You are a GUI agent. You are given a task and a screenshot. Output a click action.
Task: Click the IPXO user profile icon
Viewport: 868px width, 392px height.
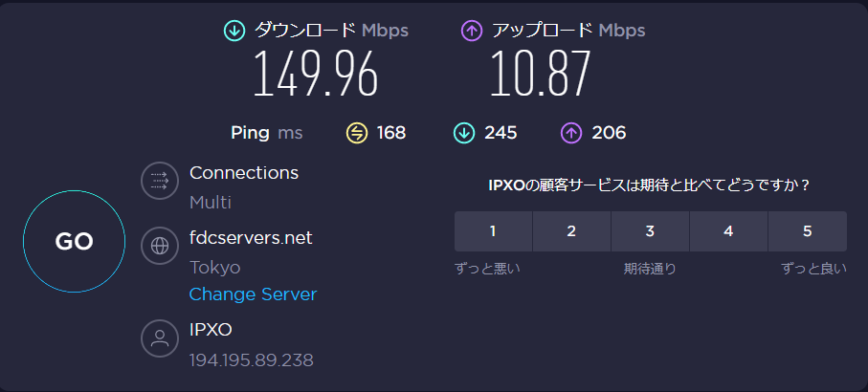160,338
